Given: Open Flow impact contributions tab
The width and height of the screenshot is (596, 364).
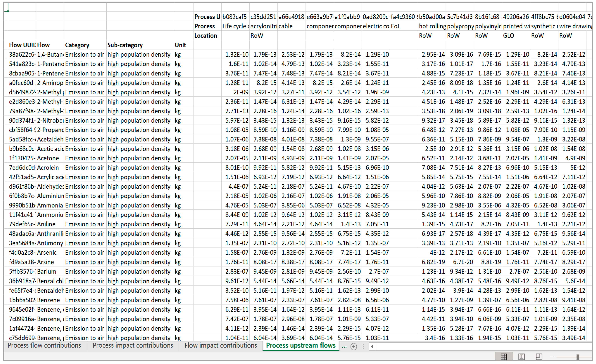Looking at the screenshot, I should [221, 345].
